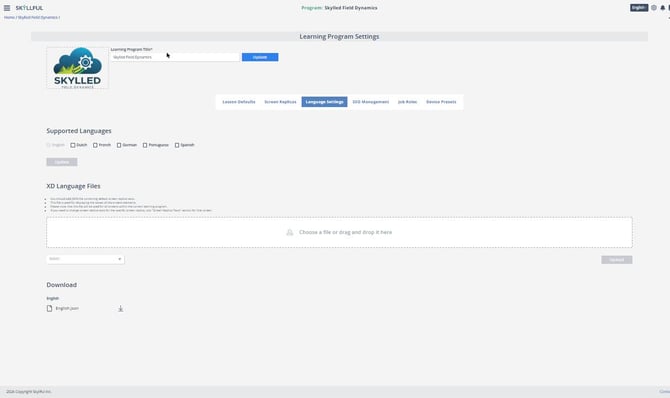Enable the Spanish language checkbox
The image size is (670, 398).
[177, 145]
